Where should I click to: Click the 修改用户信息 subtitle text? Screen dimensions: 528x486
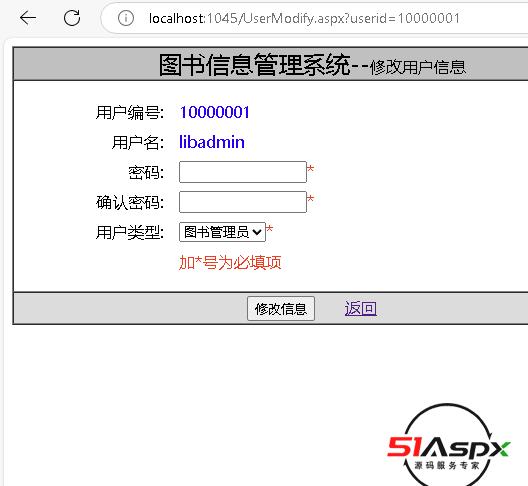pyautogui.click(x=418, y=67)
